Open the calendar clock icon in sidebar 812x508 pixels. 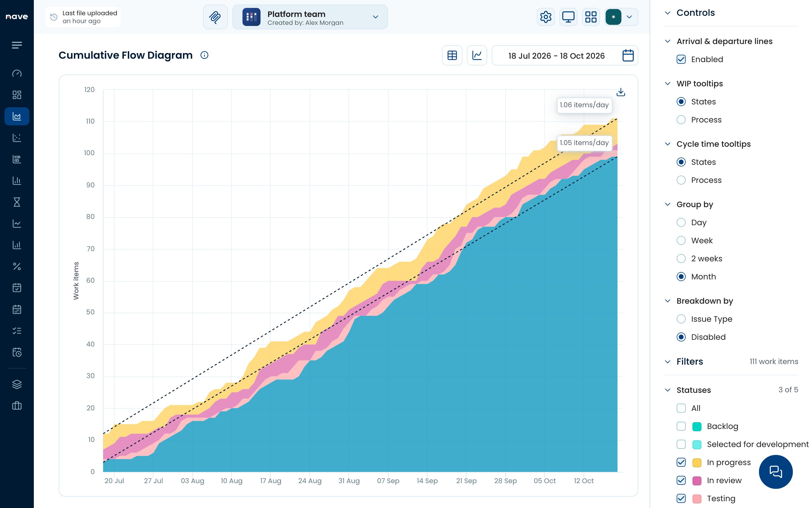click(17, 352)
